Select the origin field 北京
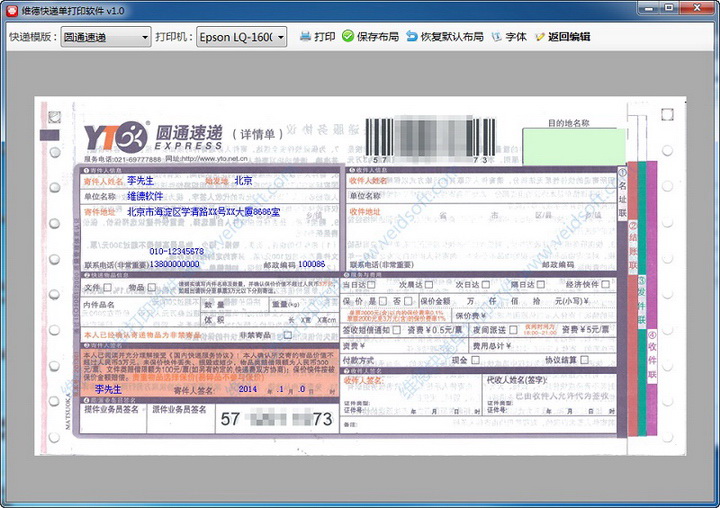The height and width of the screenshot is (508, 720). click(243, 181)
